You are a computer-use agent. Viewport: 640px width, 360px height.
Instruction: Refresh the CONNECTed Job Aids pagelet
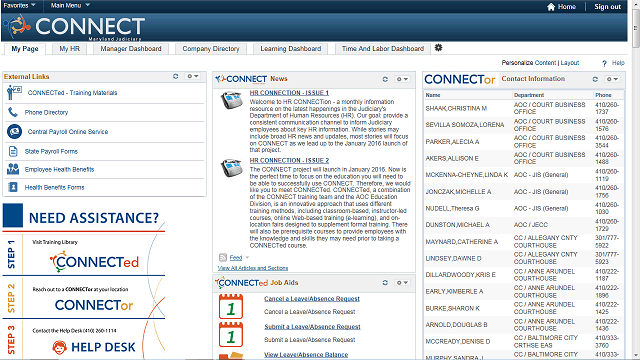(x=385, y=282)
